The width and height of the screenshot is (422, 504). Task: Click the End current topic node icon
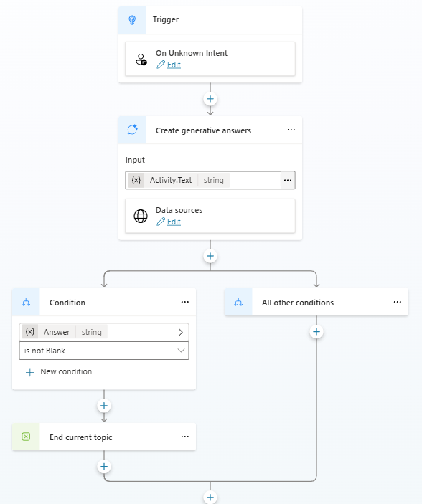tap(26, 437)
